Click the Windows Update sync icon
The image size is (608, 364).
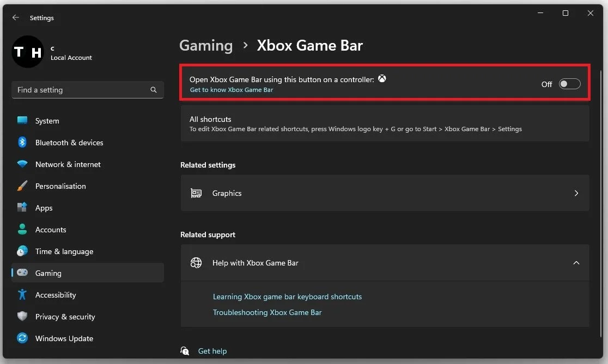(22, 338)
